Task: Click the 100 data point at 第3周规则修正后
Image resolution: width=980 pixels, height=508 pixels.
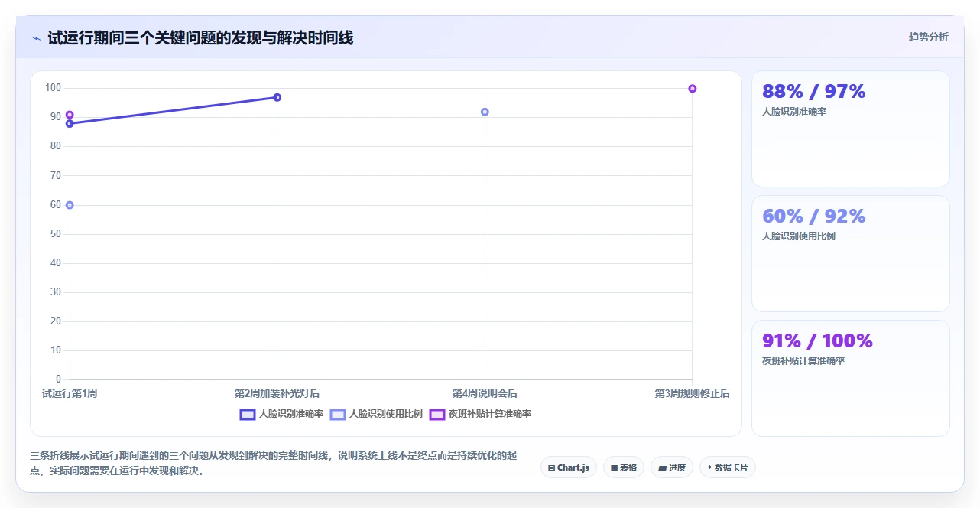Action: pyautogui.click(x=692, y=89)
